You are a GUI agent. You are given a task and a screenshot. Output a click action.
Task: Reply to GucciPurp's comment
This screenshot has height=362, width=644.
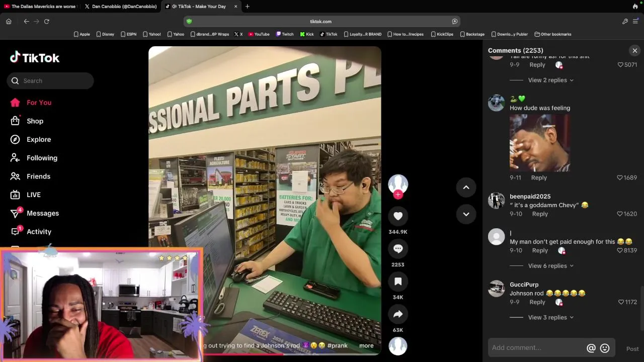pos(537,303)
